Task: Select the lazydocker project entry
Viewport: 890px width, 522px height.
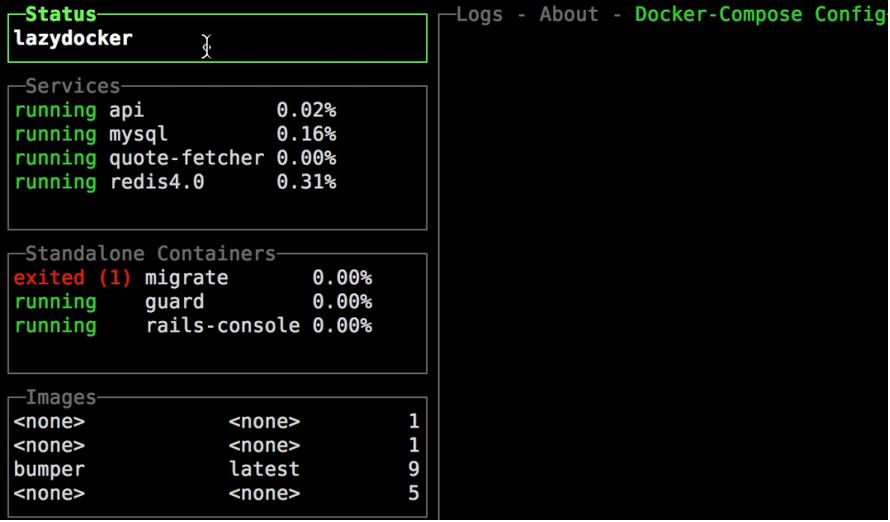Action: point(73,39)
